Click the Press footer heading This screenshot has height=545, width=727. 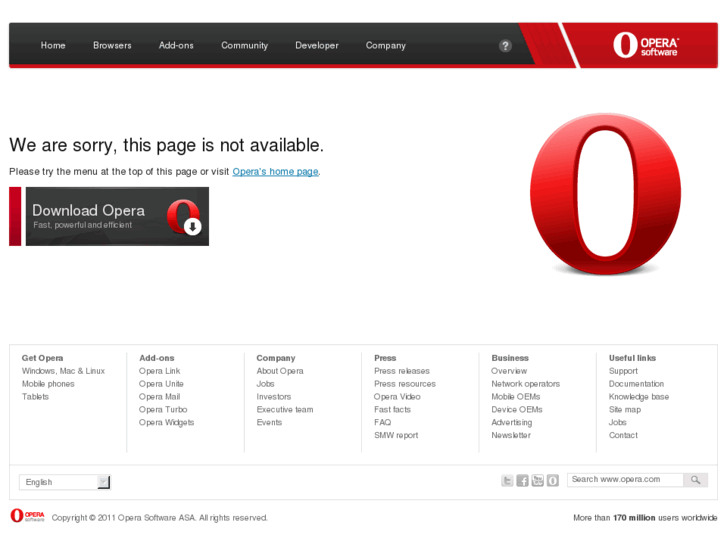pyautogui.click(x=385, y=358)
